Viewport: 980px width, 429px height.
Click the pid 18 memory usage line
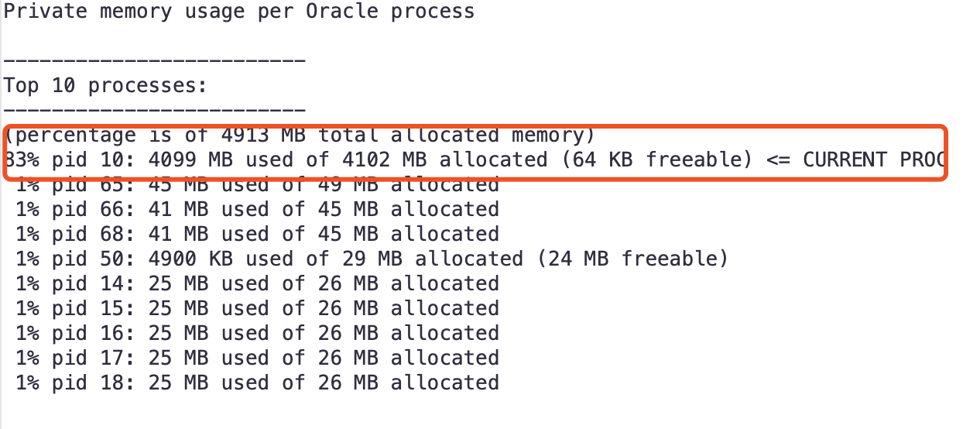coord(257,383)
